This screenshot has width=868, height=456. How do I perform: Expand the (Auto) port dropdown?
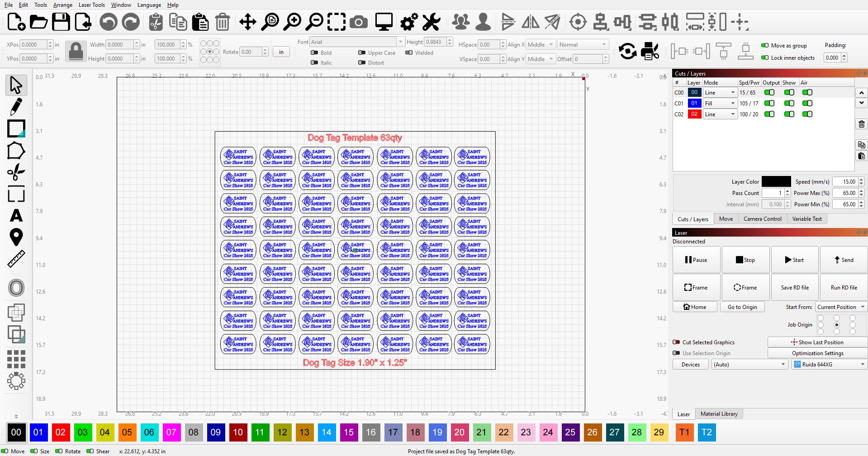click(x=749, y=364)
